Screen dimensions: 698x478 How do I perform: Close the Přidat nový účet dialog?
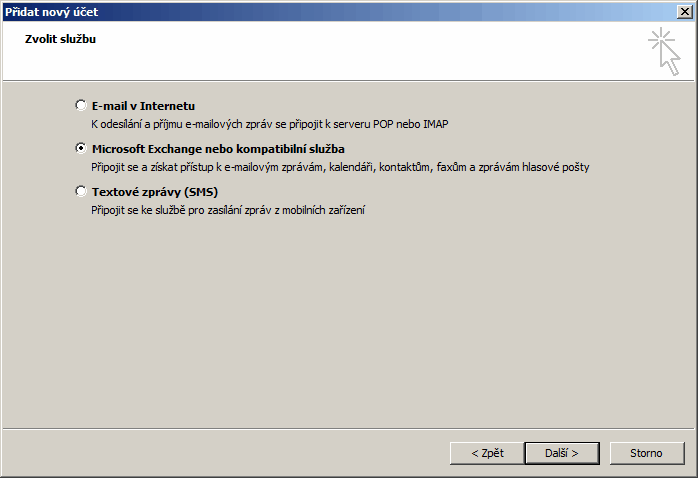tap(685, 10)
